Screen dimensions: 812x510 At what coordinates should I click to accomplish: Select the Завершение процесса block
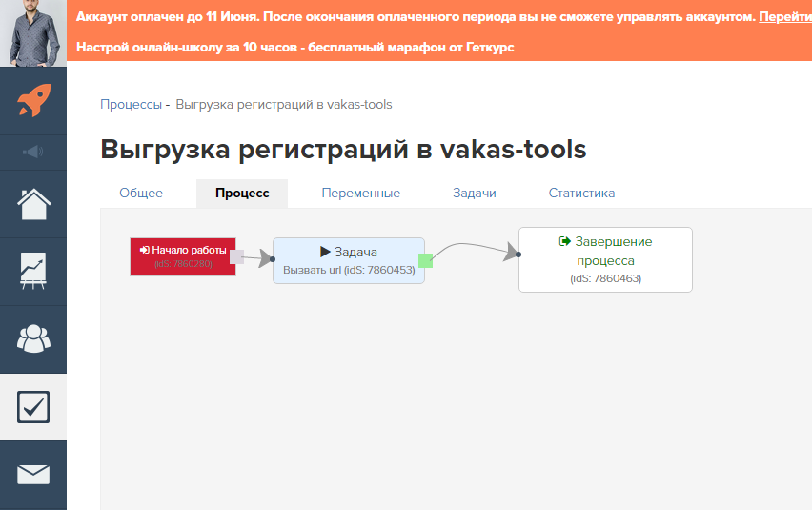tap(605, 258)
